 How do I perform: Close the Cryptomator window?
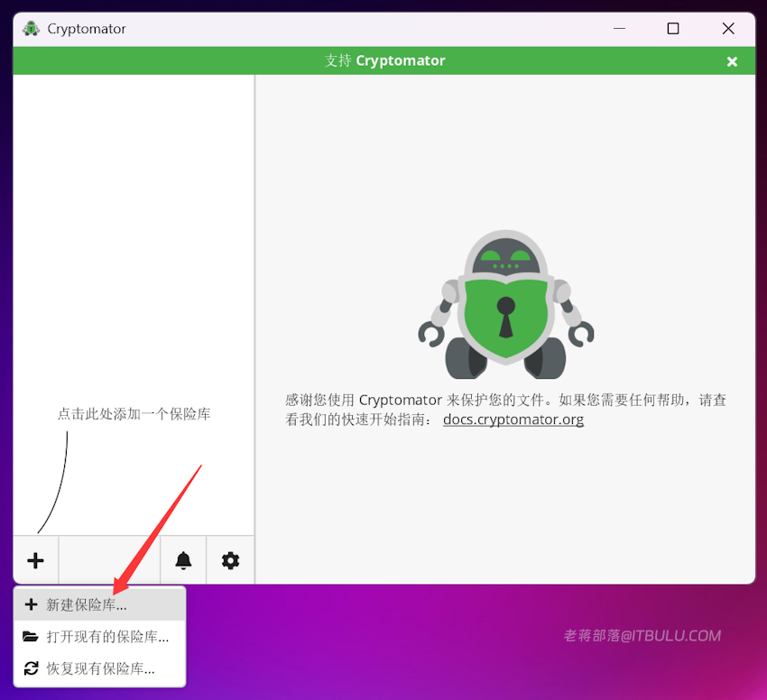coord(728,28)
